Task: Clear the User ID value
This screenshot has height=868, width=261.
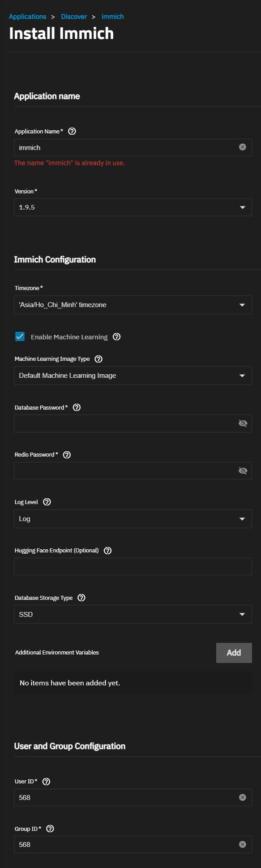Action: (x=243, y=797)
